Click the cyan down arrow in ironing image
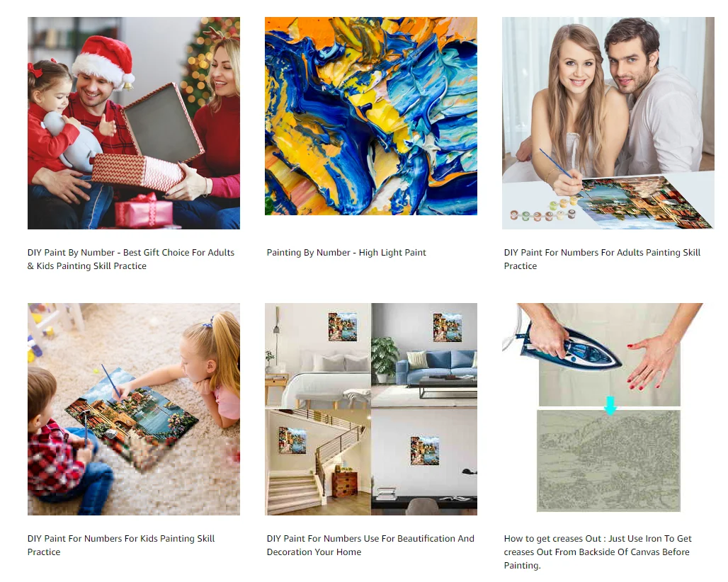 pyautogui.click(x=610, y=405)
